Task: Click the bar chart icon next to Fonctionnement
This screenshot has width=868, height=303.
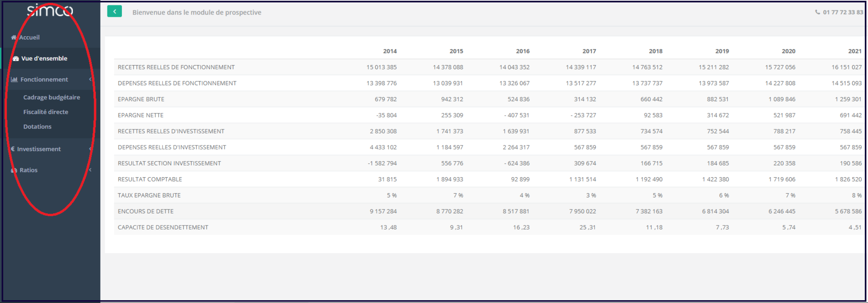Action: click(x=14, y=80)
